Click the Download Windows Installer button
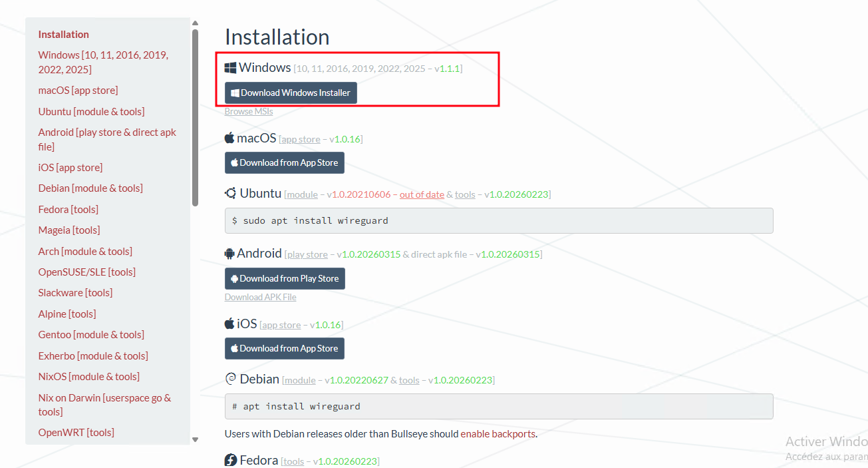The width and height of the screenshot is (868, 468). pyautogui.click(x=291, y=93)
